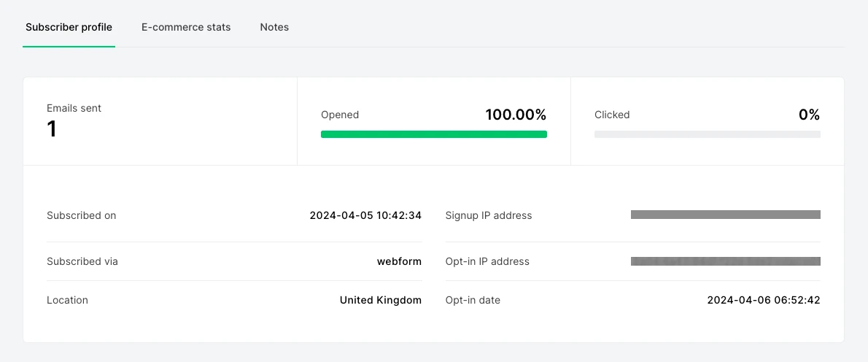Click the Signup IP address label
Viewport: 868px width, 362px height.
pos(488,215)
